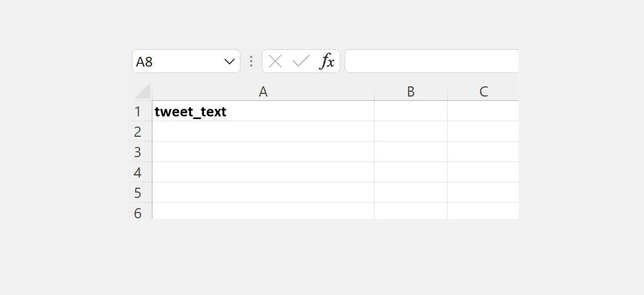Select column A header

point(263,92)
